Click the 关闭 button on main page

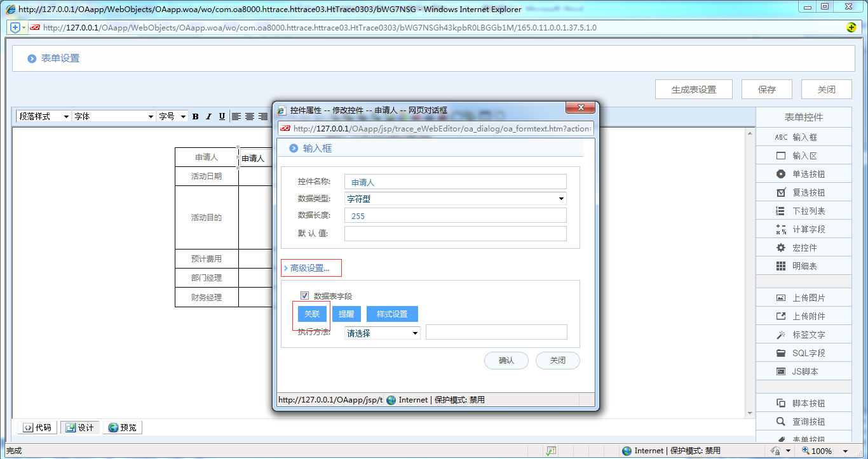pyautogui.click(x=826, y=90)
